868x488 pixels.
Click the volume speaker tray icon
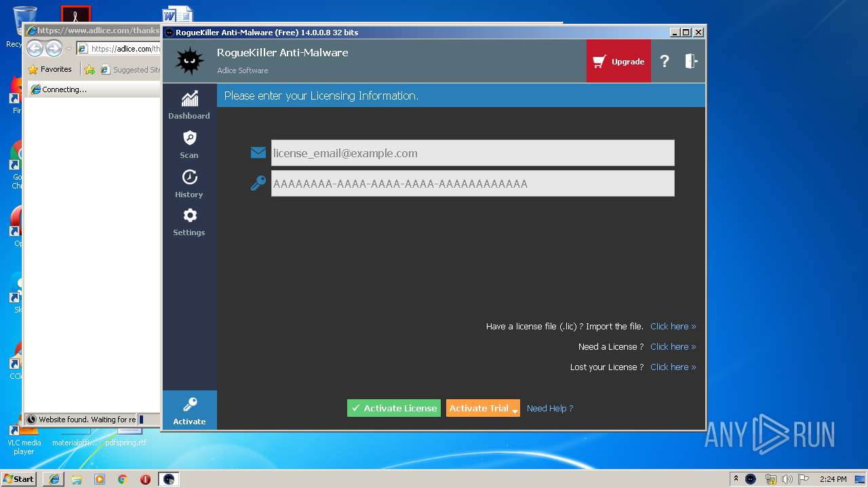(x=787, y=479)
